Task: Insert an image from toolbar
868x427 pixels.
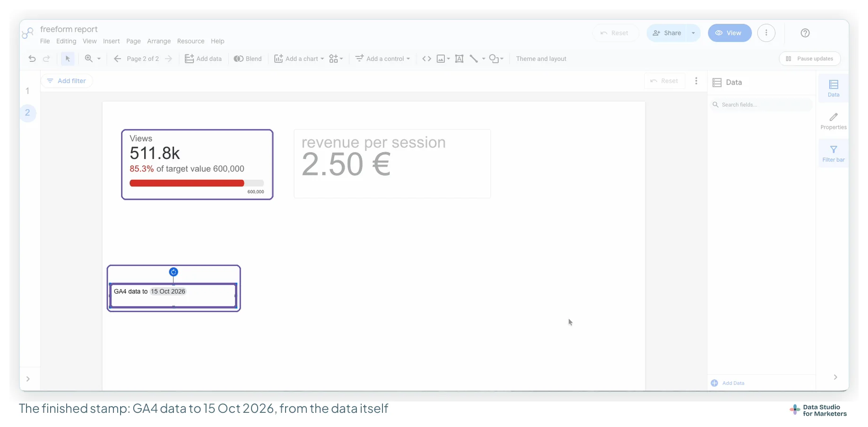Action: coord(441,59)
